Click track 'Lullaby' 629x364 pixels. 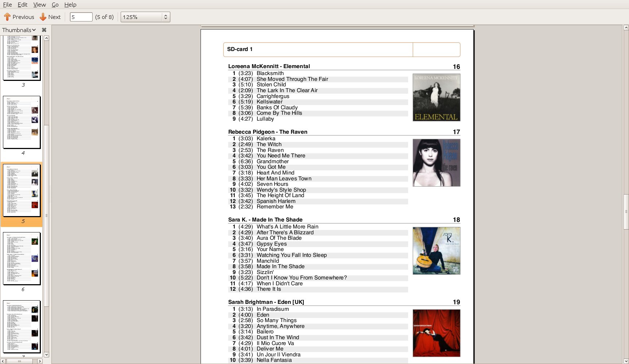(265, 119)
